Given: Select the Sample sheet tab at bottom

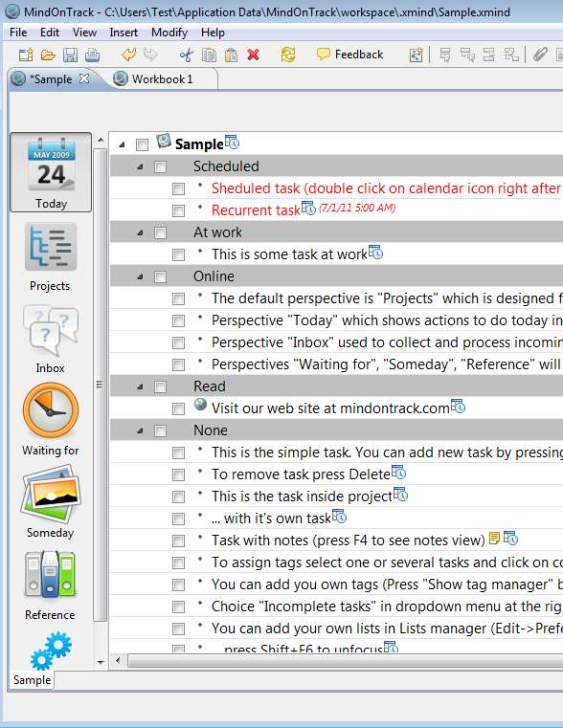Looking at the screenshot, I should tap(32, 680).
